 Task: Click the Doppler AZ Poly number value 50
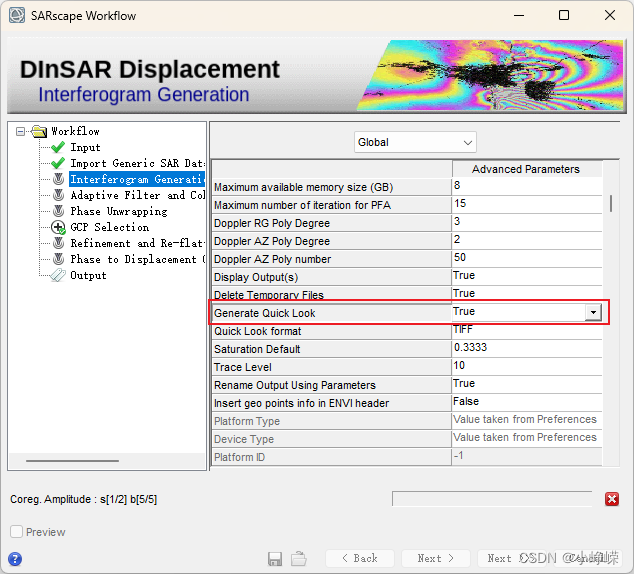coord(526,258)
